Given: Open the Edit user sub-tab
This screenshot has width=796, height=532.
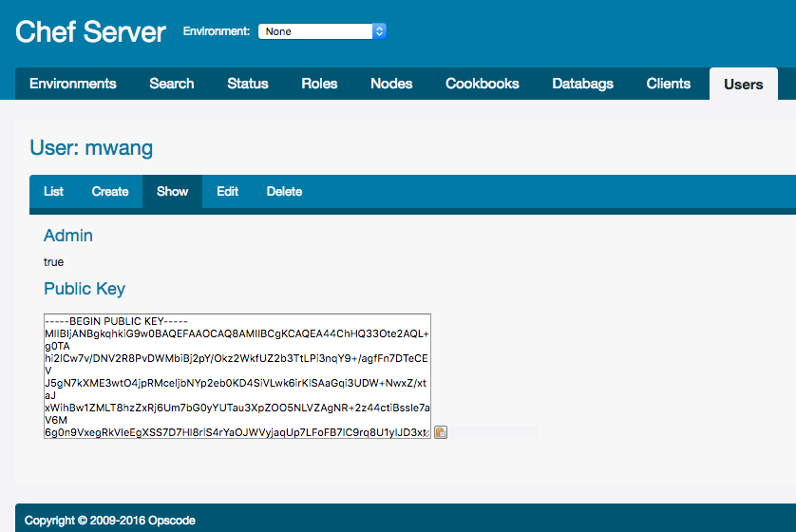Looking at the screenshot, I should (x=227, y=191).
